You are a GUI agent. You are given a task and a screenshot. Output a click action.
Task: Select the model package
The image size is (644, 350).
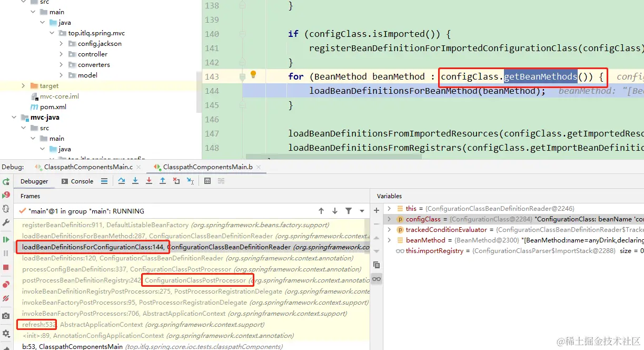pos(87,75)
